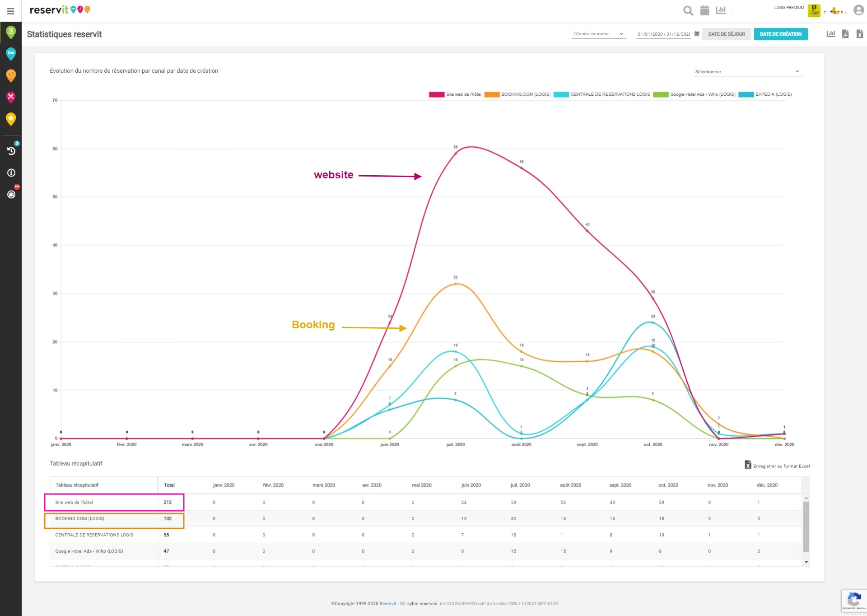
Task: Click the oct. 2020 column header
Action: (x=668, y=485)
